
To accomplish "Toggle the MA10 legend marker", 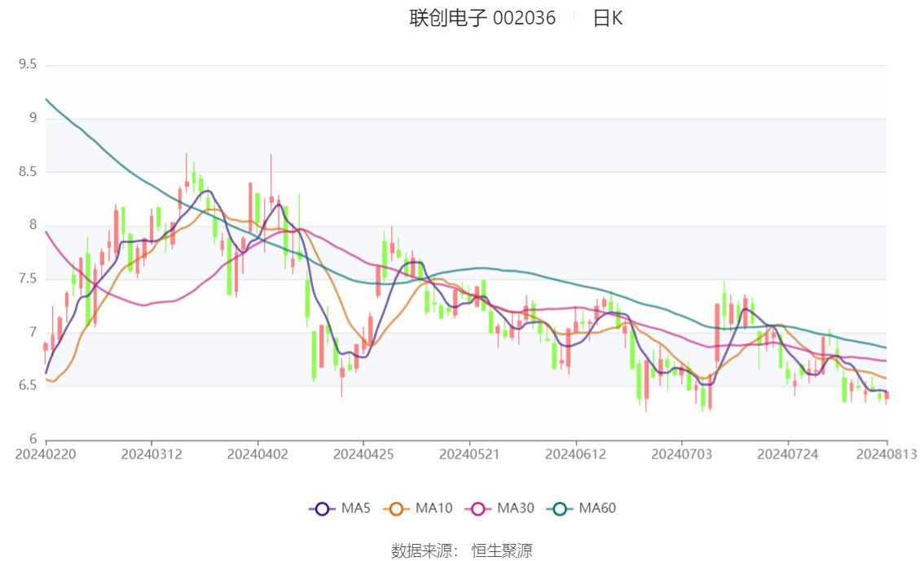I will 396,509.
